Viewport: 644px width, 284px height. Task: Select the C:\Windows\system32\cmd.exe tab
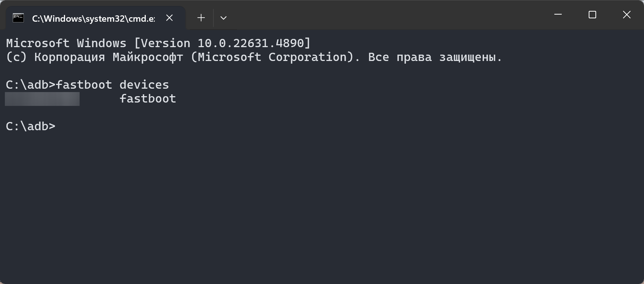pos(93,18)
